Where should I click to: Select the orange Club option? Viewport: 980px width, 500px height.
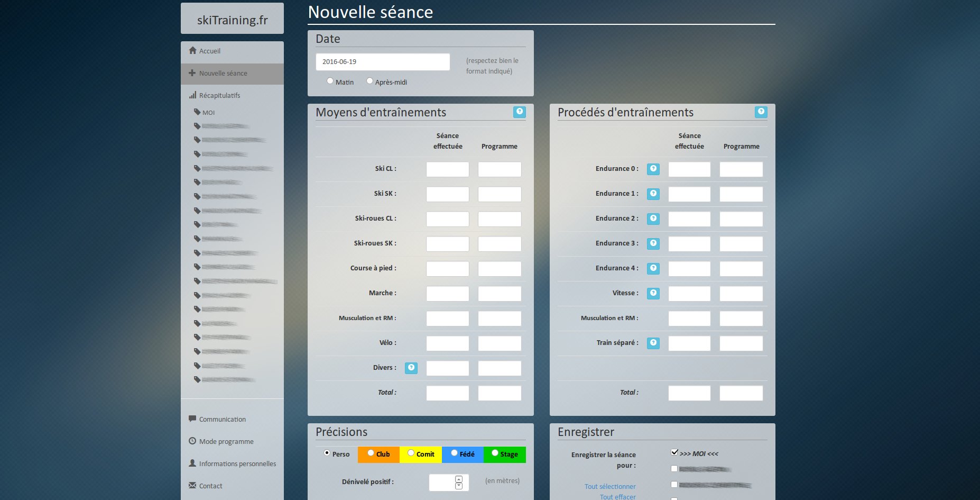tap(371, 453)
